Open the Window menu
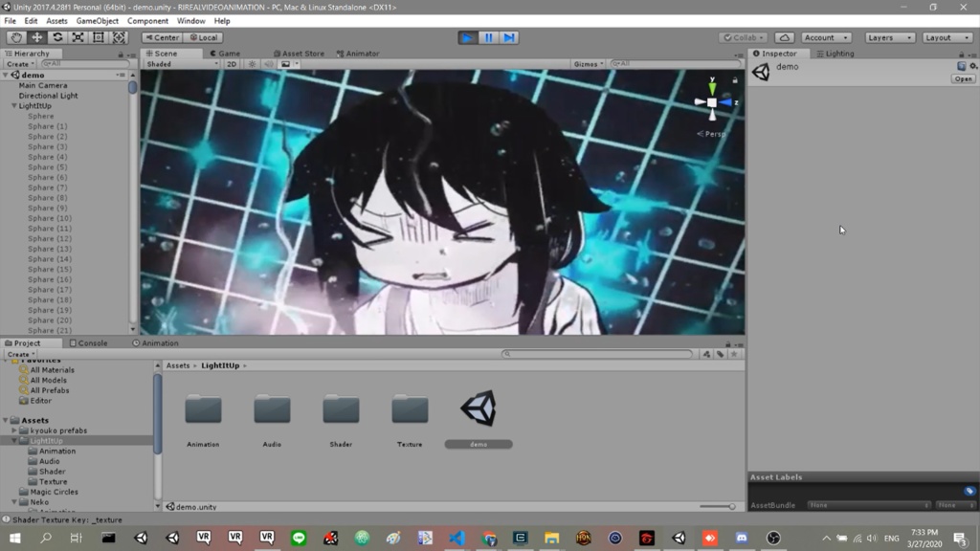Screen dimensions: 980x551 tap(190, 21)
